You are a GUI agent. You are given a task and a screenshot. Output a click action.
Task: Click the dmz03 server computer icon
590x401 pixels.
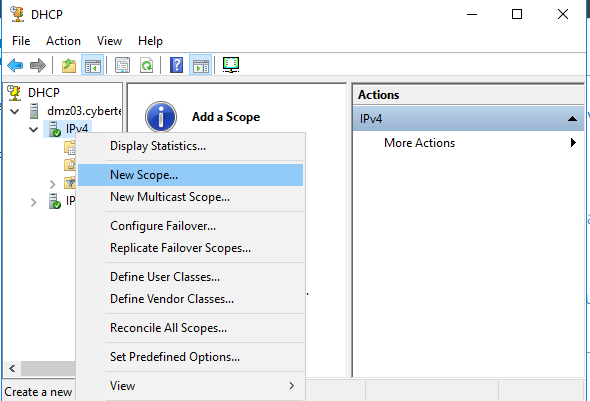pos(34,111)
